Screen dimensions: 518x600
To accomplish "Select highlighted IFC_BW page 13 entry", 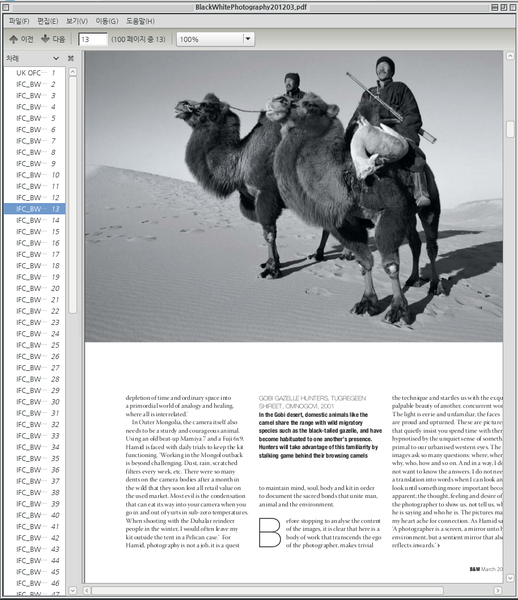I will coord(35,209).
